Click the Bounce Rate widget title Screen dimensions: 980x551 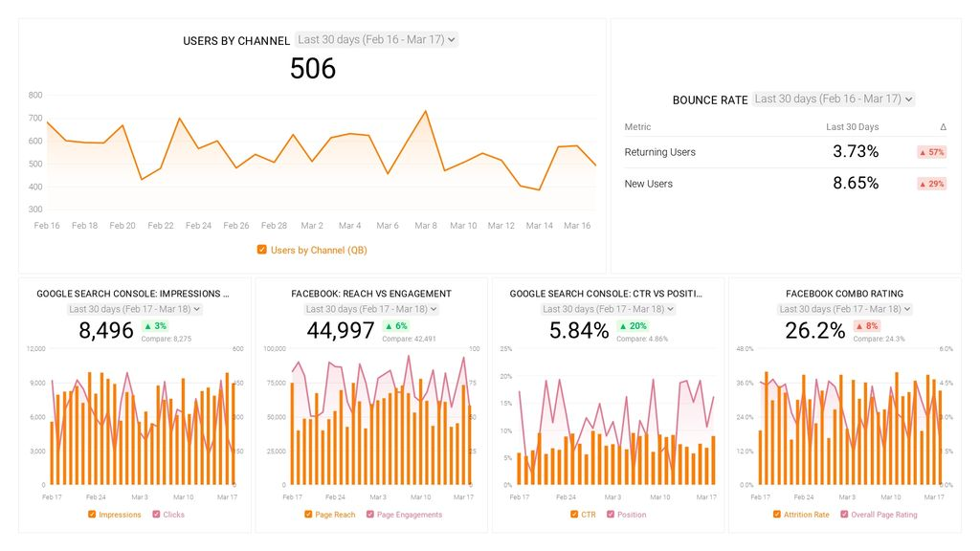(710, 99)
